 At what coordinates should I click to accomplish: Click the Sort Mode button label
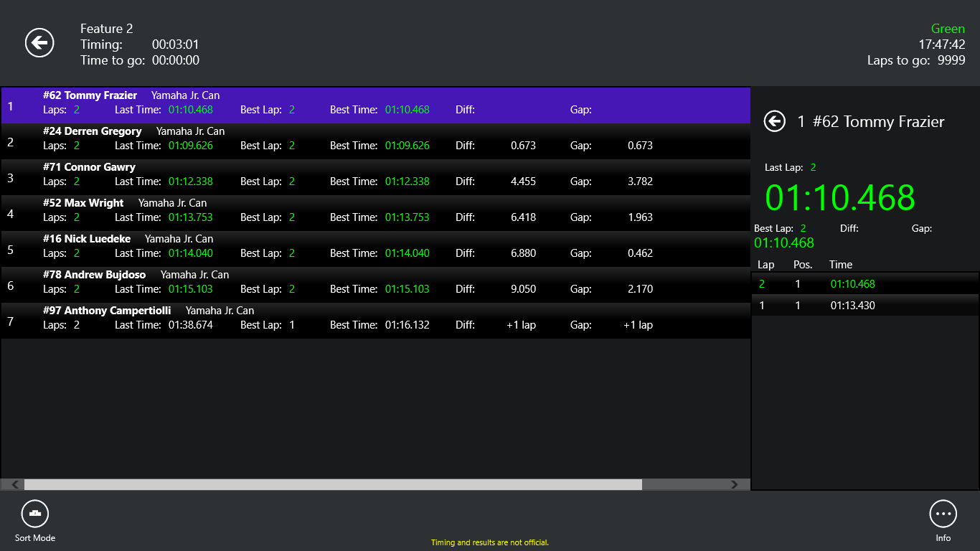34,537
